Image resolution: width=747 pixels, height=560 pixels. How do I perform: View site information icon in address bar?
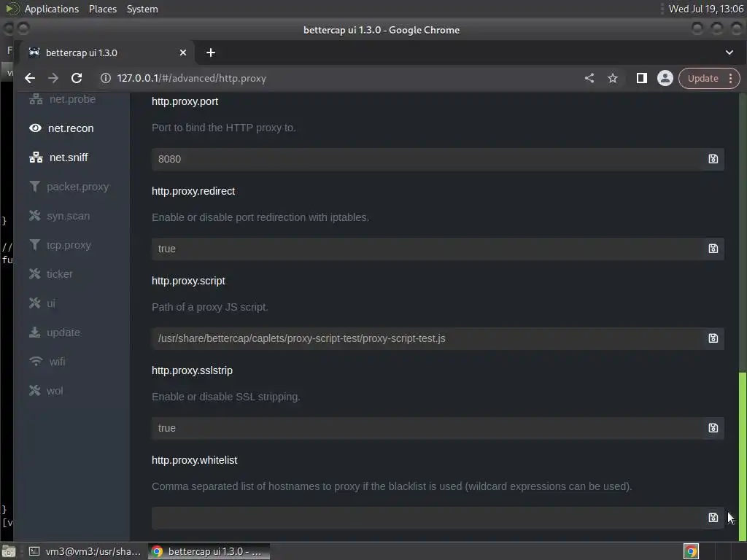click(x=106, y=78)
